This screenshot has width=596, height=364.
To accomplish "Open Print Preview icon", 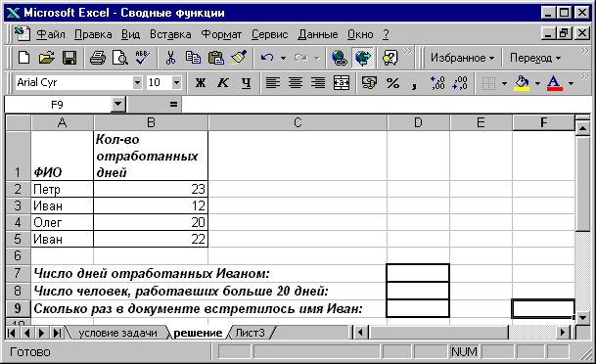I will (x=120, y=58).
